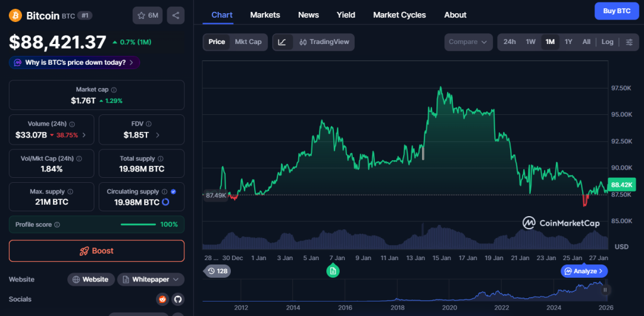Viewport: 644px width, 316px height.
Task: Switch to TradingView candlestick chart
Action: 324,42
